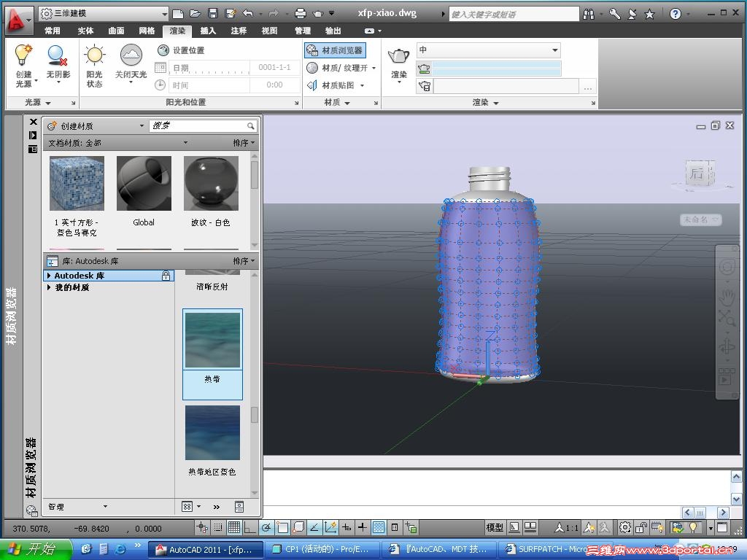This screenshot has width=747, height=560.
Task: Click the Open file folder icon
Action: pyautogui.click(x=196, y=13)
